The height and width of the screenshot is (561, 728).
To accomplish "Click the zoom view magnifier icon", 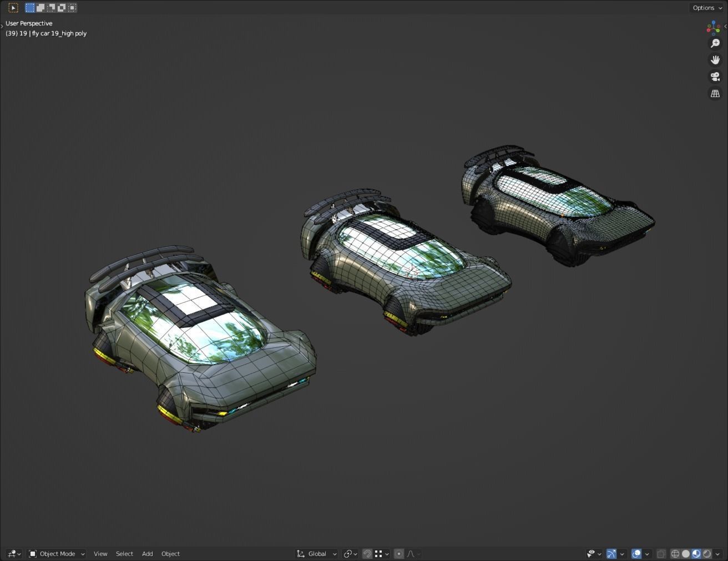I will tap(715, 43).
